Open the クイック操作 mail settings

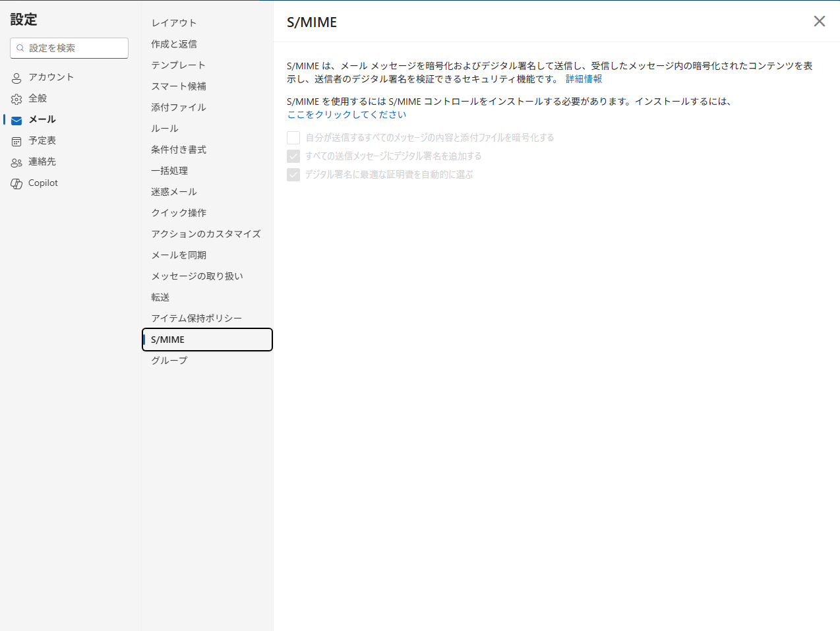pyautogui.click(x=207, y=213)
